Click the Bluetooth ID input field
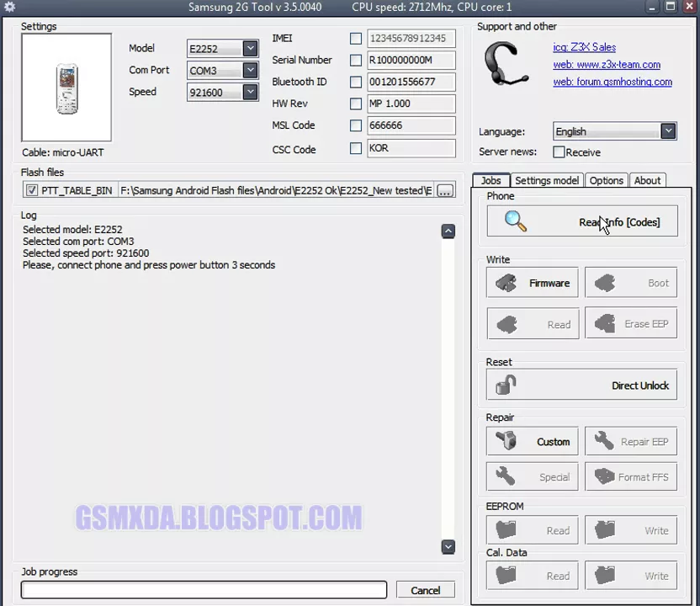The height and width of the screenshot is (606, 700). pos(411,82)
